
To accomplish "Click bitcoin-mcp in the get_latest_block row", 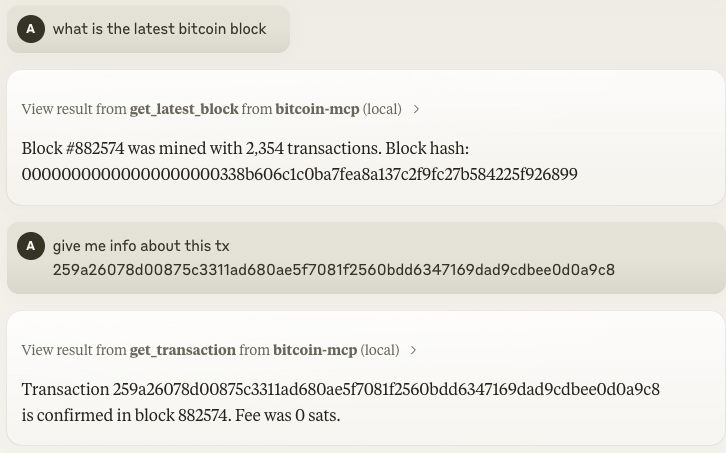I will (x=317, y=109).
